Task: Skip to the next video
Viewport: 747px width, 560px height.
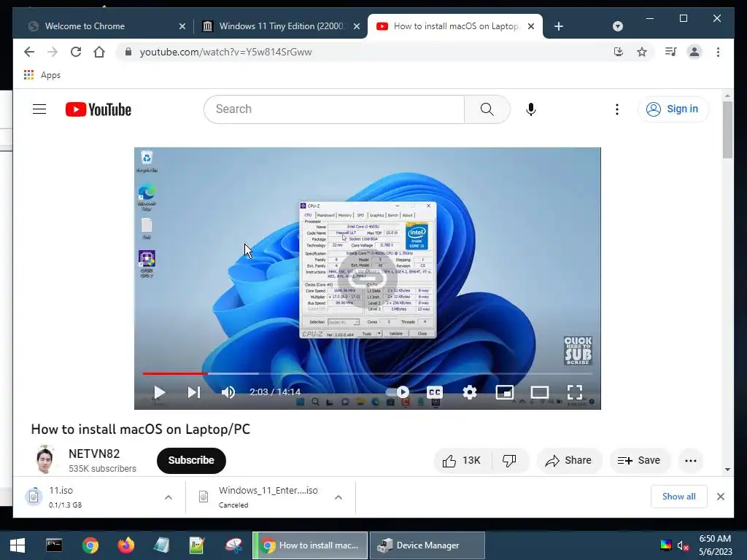Action: click(x=194, y=392)
